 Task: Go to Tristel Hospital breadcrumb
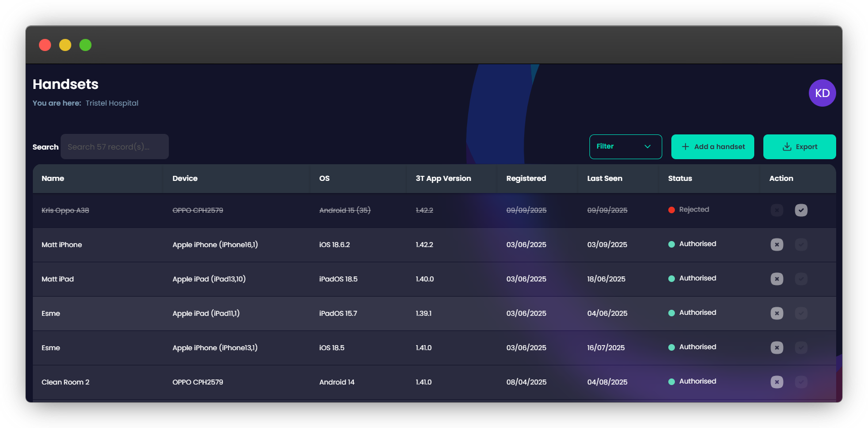click(x=112, y=103)
